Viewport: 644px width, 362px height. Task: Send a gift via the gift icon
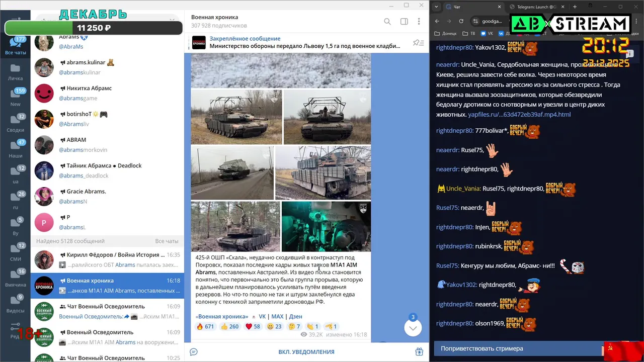pos(419,352)
